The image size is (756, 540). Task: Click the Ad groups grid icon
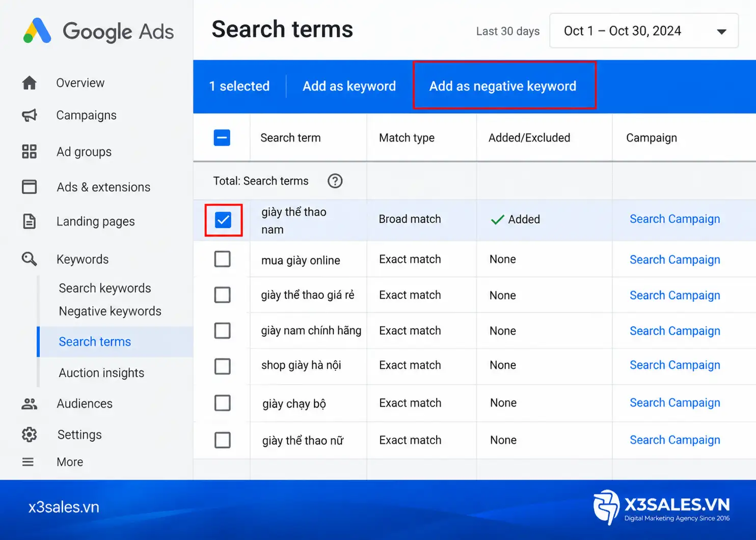tap(30, 151)
